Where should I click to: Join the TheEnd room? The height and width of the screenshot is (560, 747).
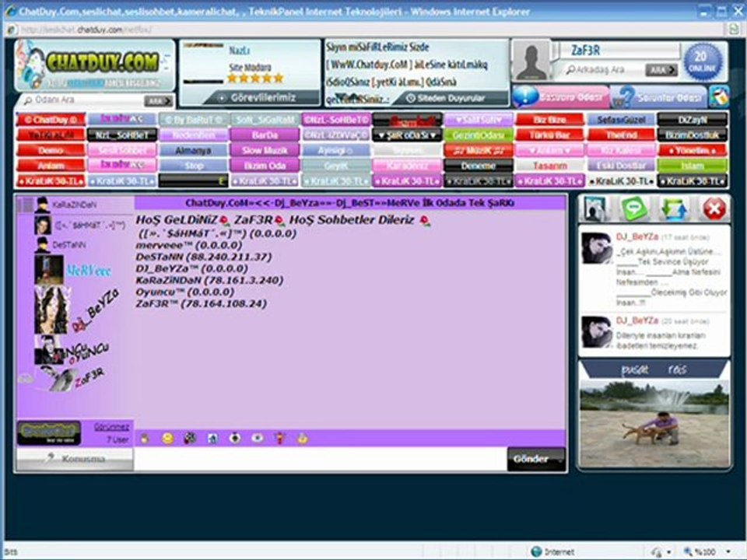621,135
